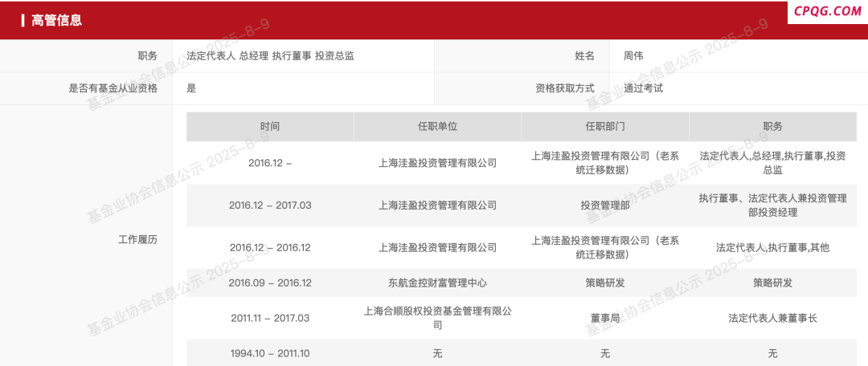Viewport: 868px width, 366px height.
Task: Select the name value 周伟
Action: point(633,56)
